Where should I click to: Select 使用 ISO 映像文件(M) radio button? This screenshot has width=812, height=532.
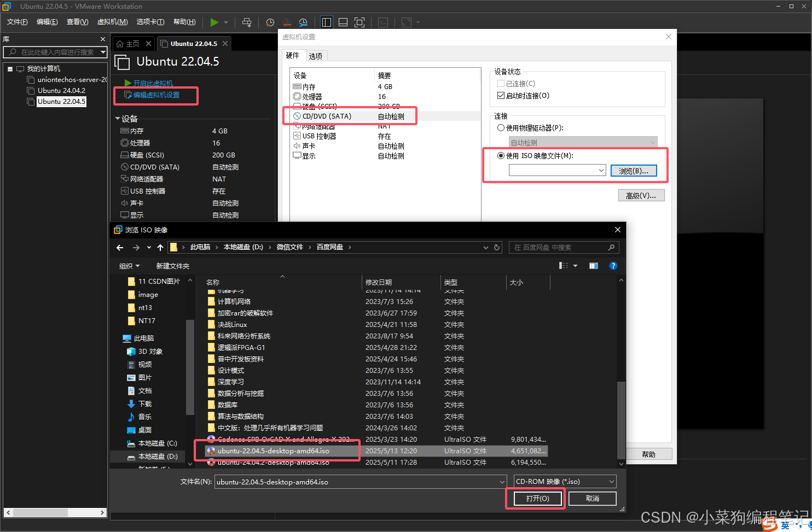[501, 156]
